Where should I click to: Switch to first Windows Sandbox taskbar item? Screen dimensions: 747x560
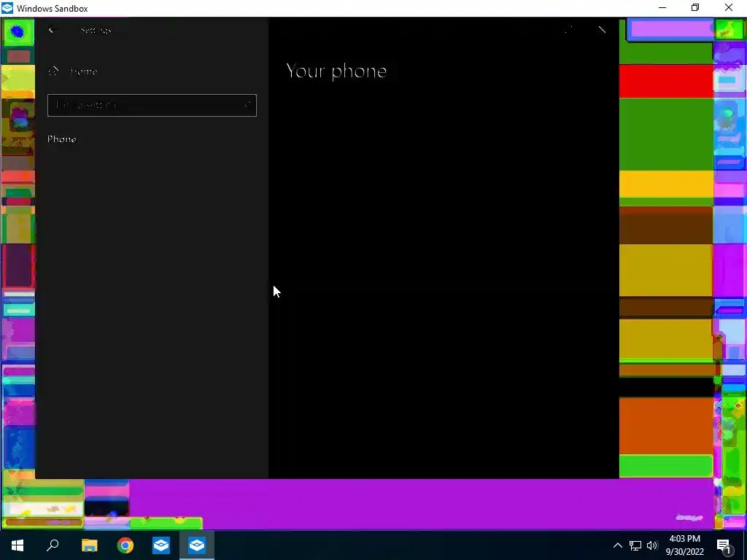click(x=161, y=545)
